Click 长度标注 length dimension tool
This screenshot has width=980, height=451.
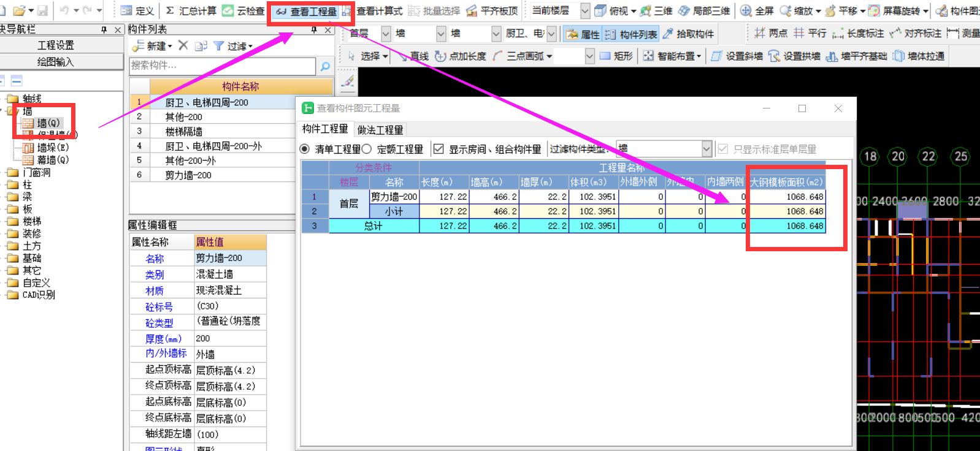tap(858, 33)
